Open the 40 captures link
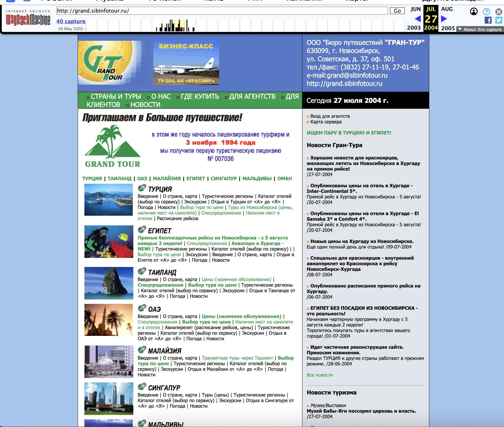The height and width of the screenshot is (427, 504). click(71, 21)
